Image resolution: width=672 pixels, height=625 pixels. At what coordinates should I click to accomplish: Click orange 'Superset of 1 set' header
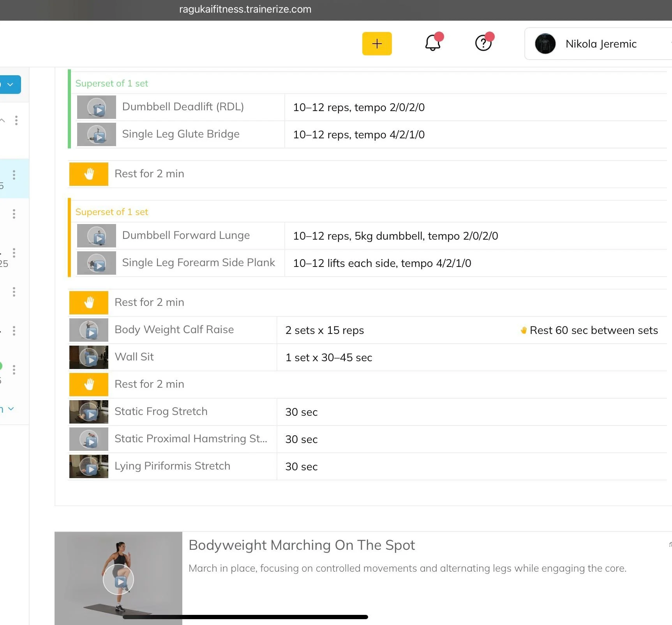click(x=112, y=212)
